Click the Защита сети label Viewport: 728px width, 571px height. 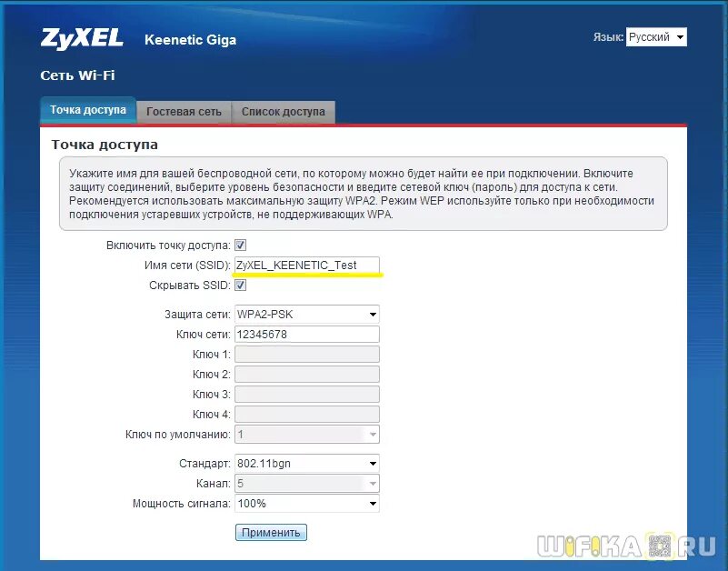[197, 315]
